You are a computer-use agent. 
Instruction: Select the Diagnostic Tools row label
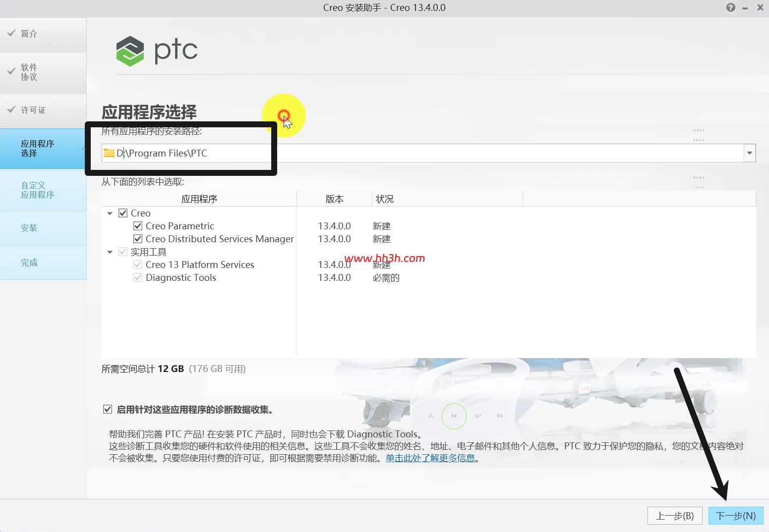click(181, 277)
